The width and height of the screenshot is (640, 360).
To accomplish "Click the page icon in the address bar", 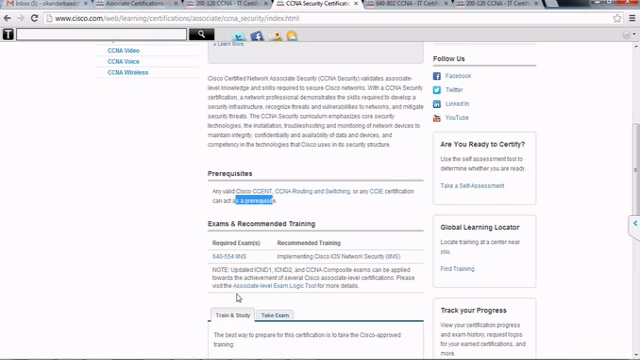I will point(49,18).
